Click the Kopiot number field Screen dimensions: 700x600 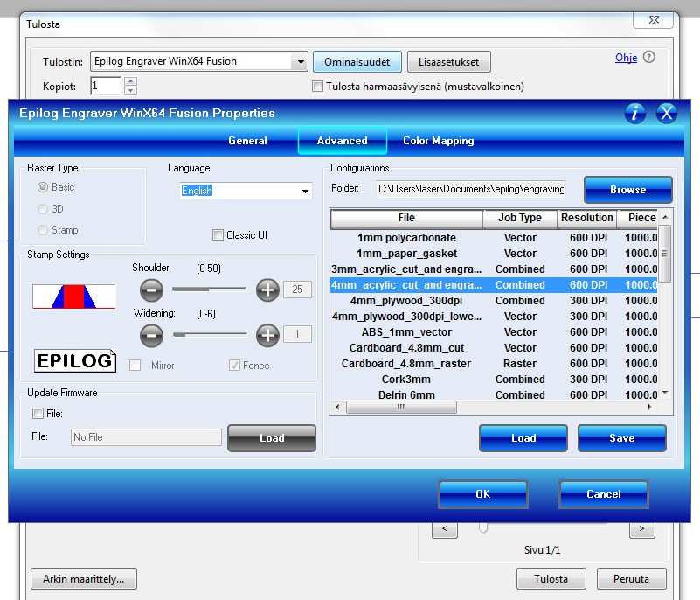coord(106,86)
